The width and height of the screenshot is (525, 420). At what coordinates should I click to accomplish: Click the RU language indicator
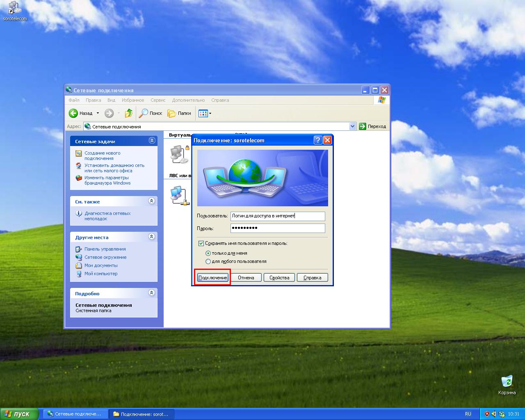(468, 414)
